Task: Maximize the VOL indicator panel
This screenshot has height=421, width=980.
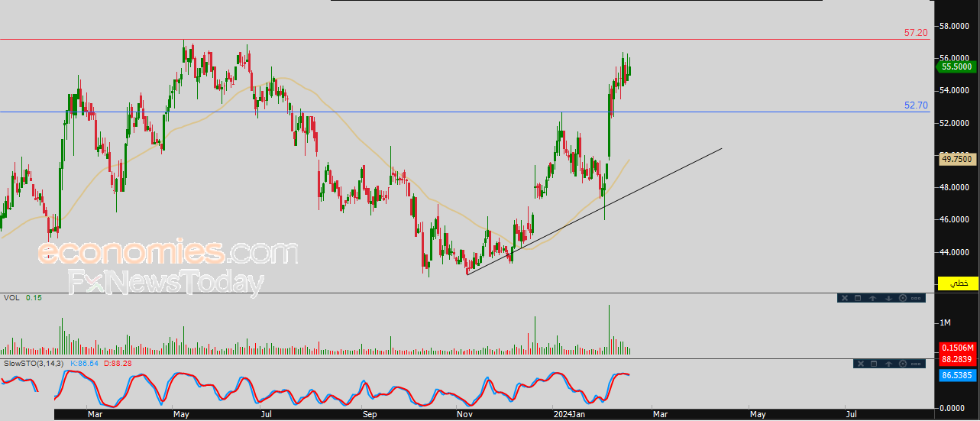Action: tap(857, 298)
